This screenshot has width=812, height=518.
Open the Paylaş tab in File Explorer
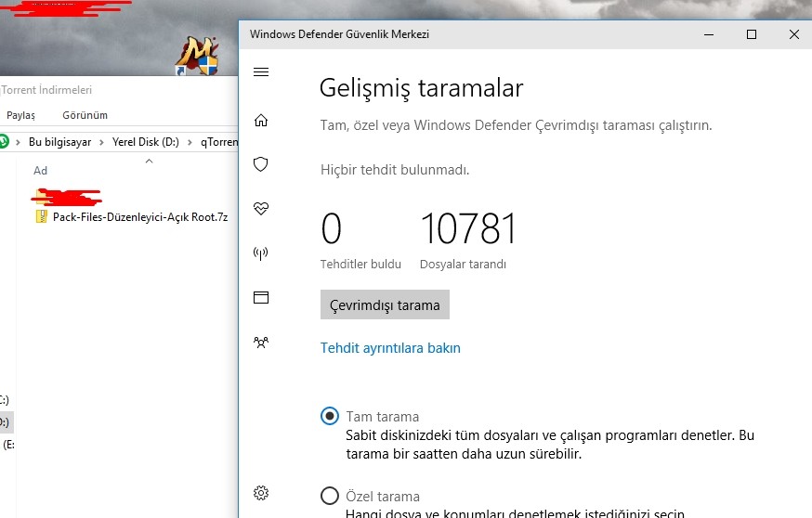coord(20,115)
